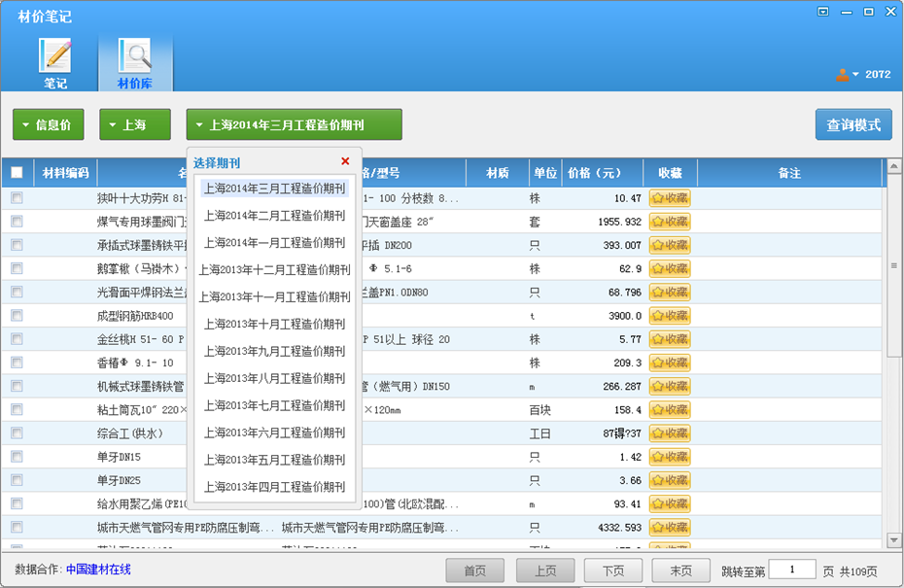Screen dimensions: 904x588
Task: Tick the checkbox for 单牙DN15 row
Action: pyautogui.click(x=17, y=457)
